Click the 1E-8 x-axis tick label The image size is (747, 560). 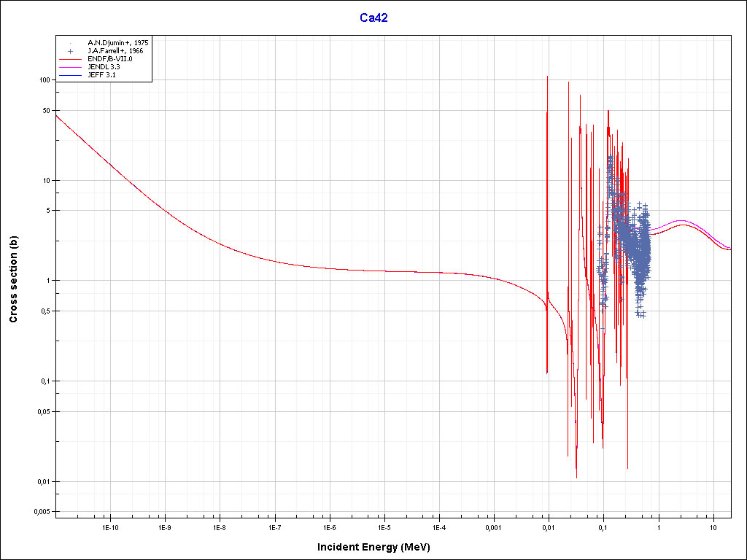220,526
